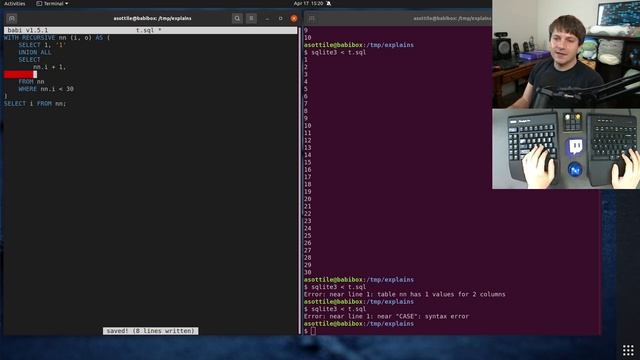Viewport: 640px width, 360px height.
Task: Click the table nn has 1 values error line
Action: [x=404, y=294]
